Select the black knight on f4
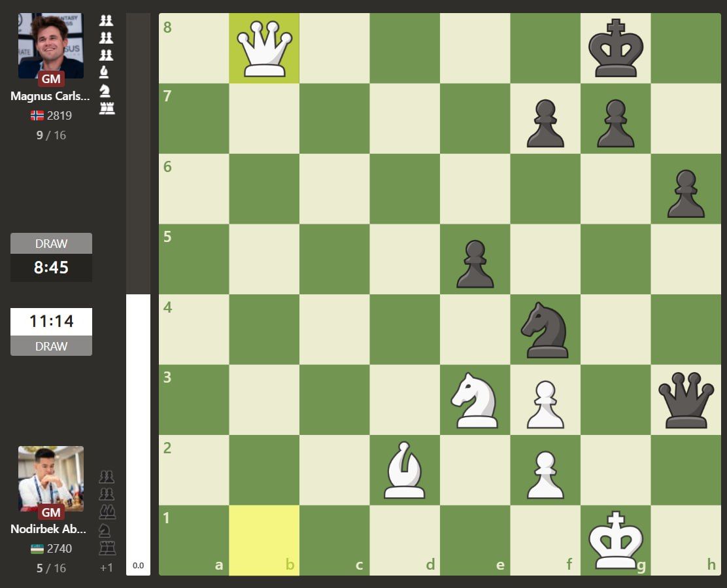Viewport: 727px width, 588px height. 545,330
